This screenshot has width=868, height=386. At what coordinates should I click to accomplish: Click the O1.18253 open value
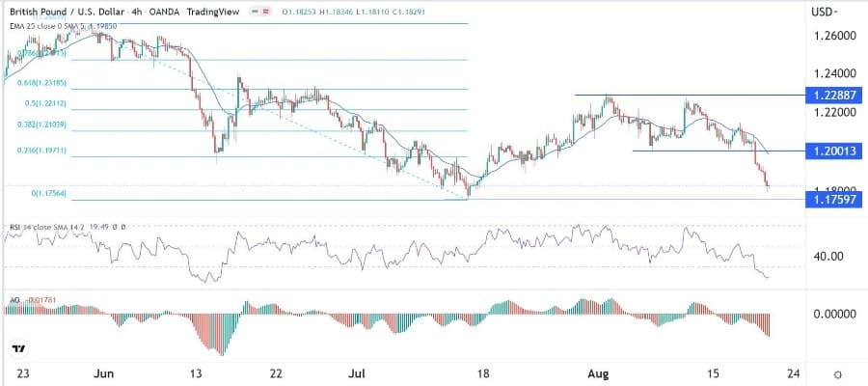pyautogui.click(x=298, y=11)
